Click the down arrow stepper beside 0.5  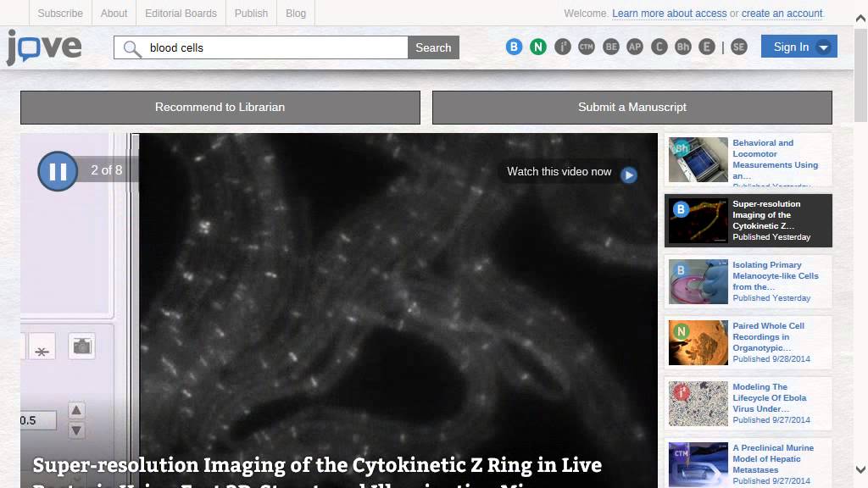[x=76, y=430]
